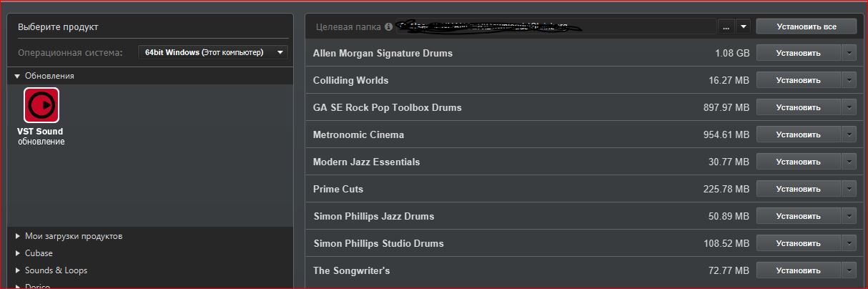This screenshot has width=868, height=289.
Task: Select the Prime Cuts title
Action: pyautogui.click(x=338, y=189)
